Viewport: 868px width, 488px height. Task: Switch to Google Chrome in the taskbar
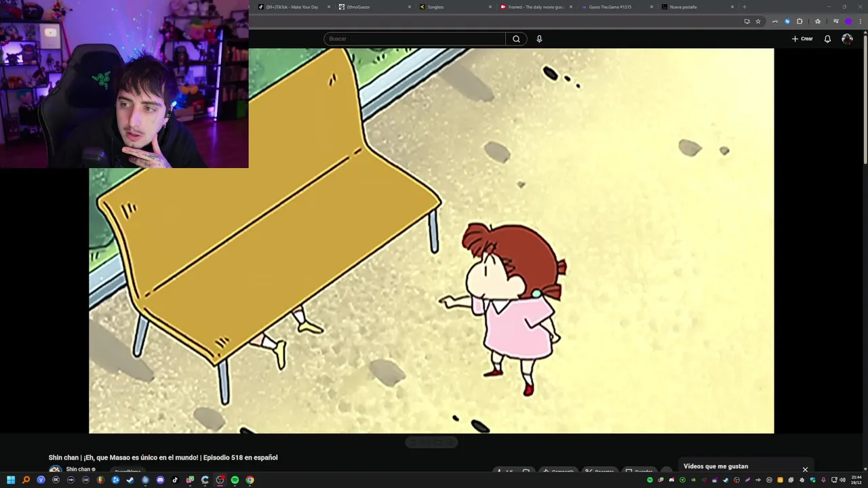[x=250, y=480]
